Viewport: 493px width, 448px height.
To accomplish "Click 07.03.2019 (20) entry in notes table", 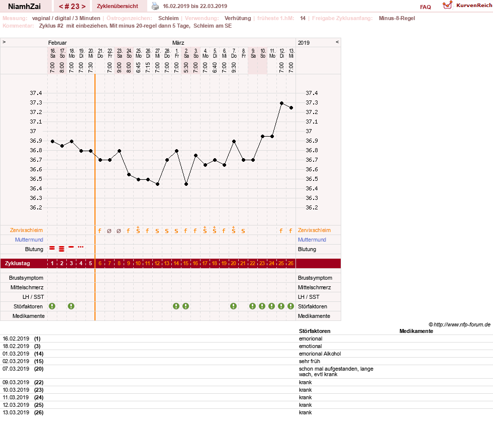I will point(23,369).
